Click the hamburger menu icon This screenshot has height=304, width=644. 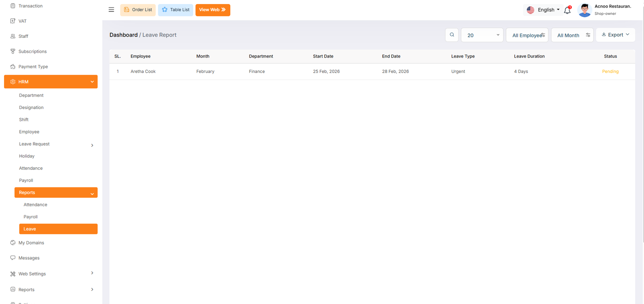pyautogui.click(x=111, y=10)
